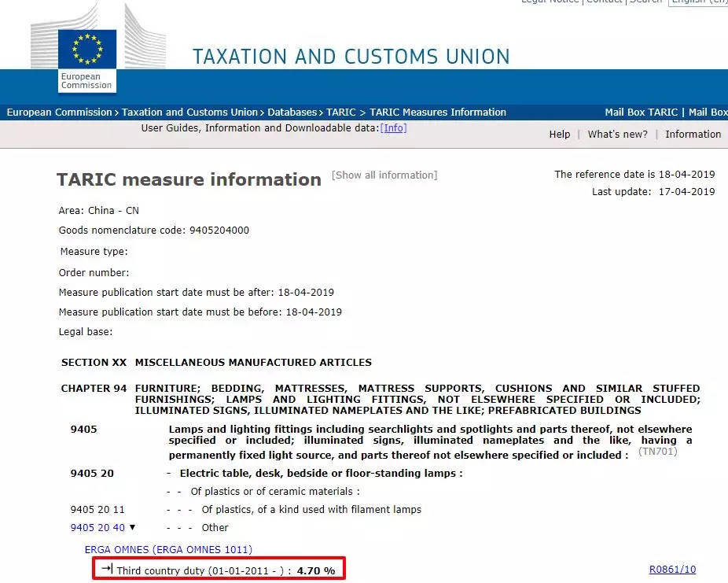This screenshot has height=583, width=728.
Task: Select the 'must be after: 18-04-2019' line
Action: (197, 293)
